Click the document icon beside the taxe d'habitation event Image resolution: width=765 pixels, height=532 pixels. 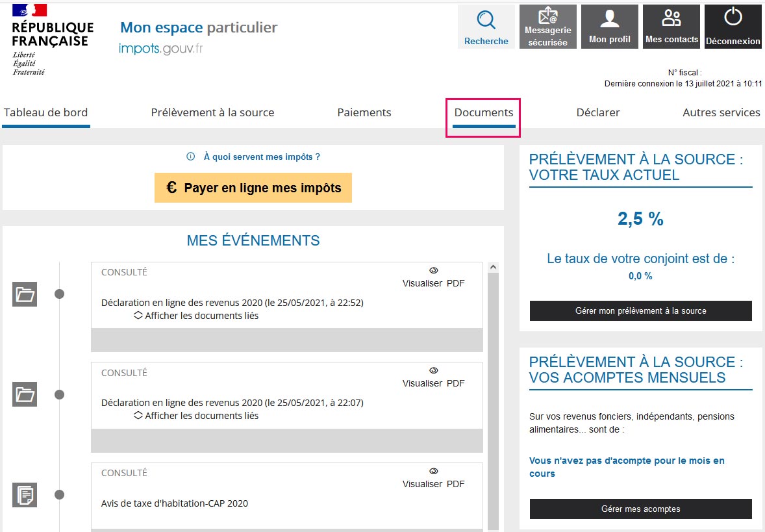[x=24, y=494]
